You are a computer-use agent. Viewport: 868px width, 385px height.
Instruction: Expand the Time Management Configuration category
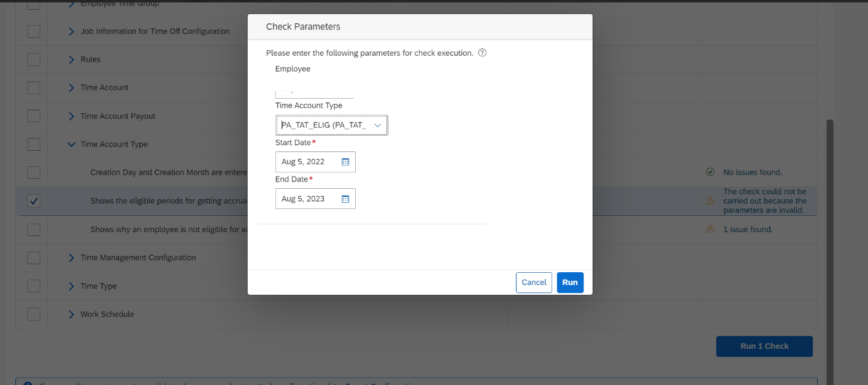pyautogui.click(x=71, y=257)
